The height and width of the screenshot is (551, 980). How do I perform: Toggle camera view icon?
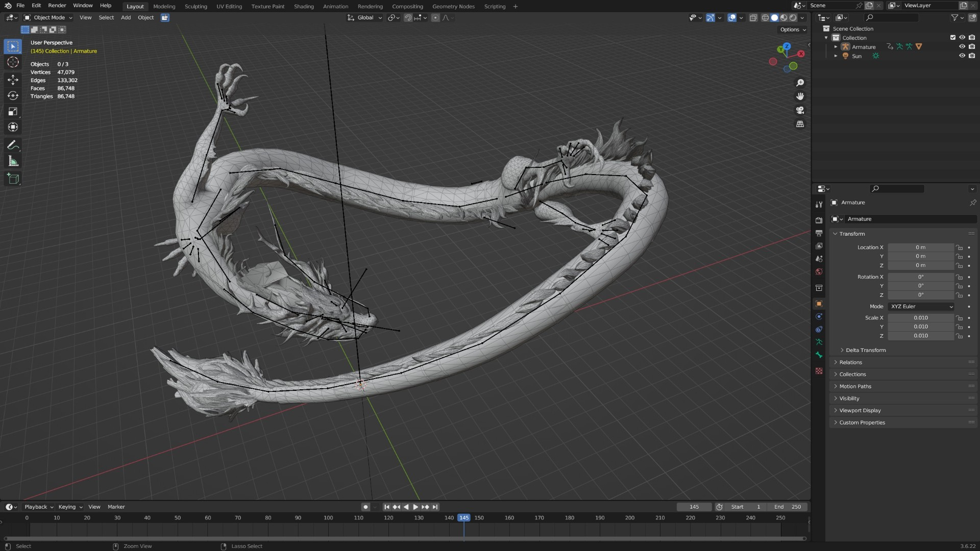[800, 110]
